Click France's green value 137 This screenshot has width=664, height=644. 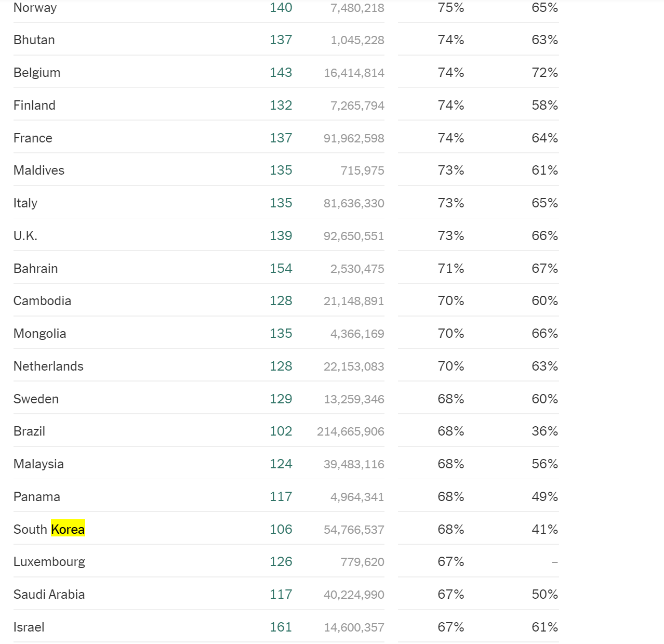(x=281, y=138)
